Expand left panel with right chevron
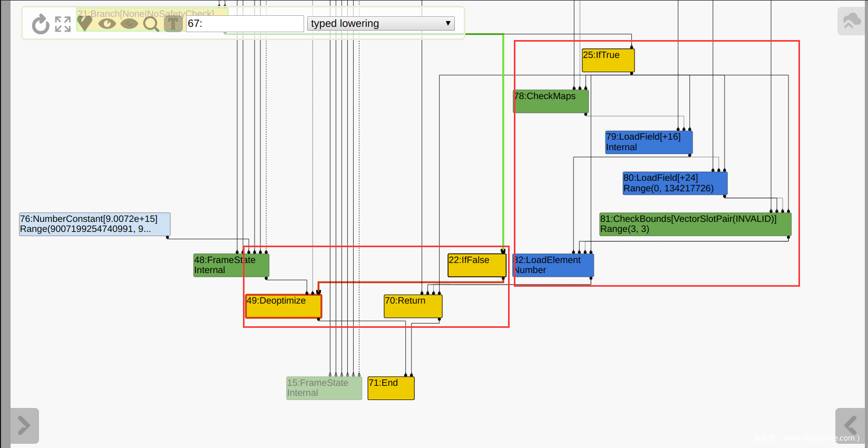The width and height of the screenshot is (868, 448). pos(24,425)
